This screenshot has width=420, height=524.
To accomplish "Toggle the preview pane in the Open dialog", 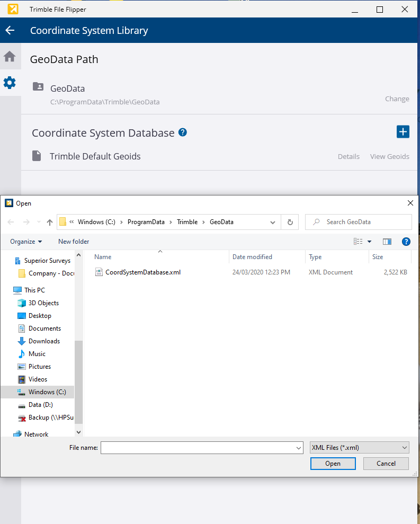I will [387, 242].
